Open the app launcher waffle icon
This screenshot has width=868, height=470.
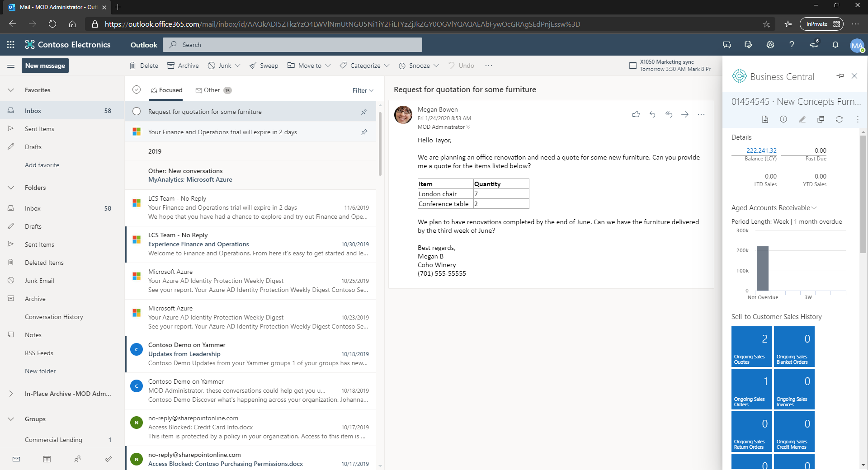[x=10, y=44]
